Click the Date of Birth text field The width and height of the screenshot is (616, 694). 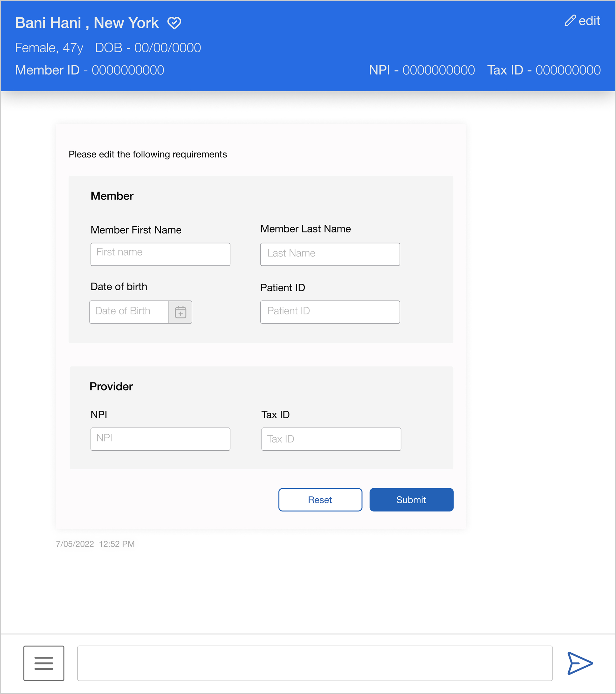[129, 312]
